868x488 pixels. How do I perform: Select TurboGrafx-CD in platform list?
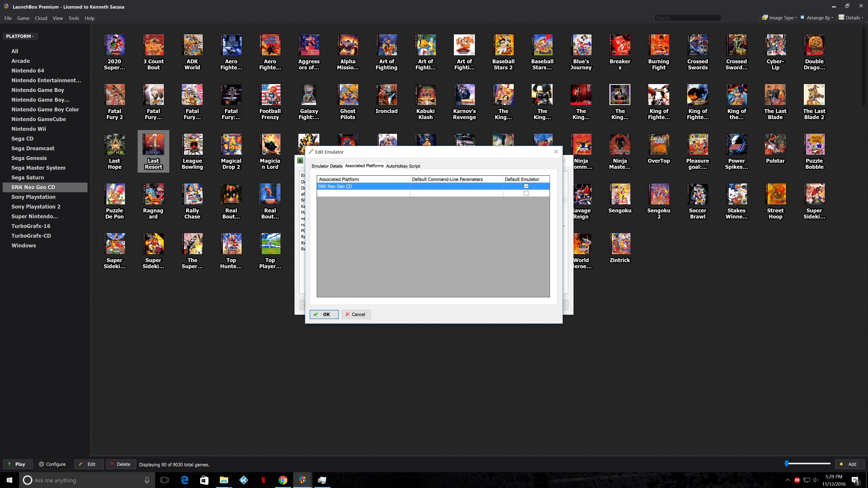pyautogui.click(x=31, y=236)
